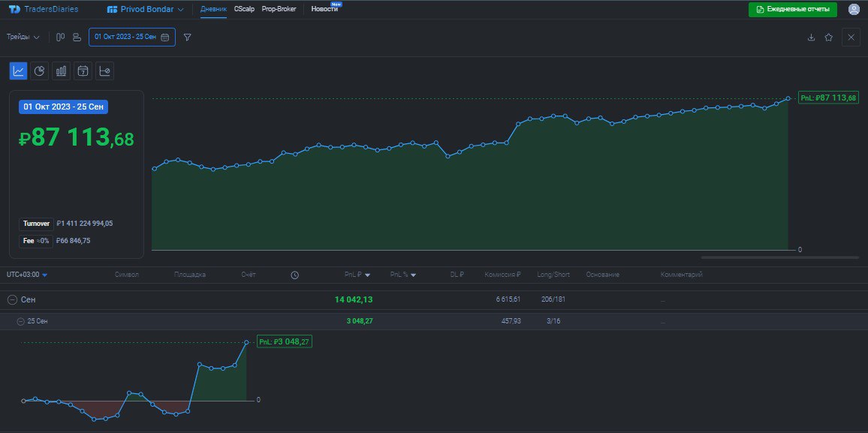Sort by PnL ₽ column arrow

click(x=368, y=275)
